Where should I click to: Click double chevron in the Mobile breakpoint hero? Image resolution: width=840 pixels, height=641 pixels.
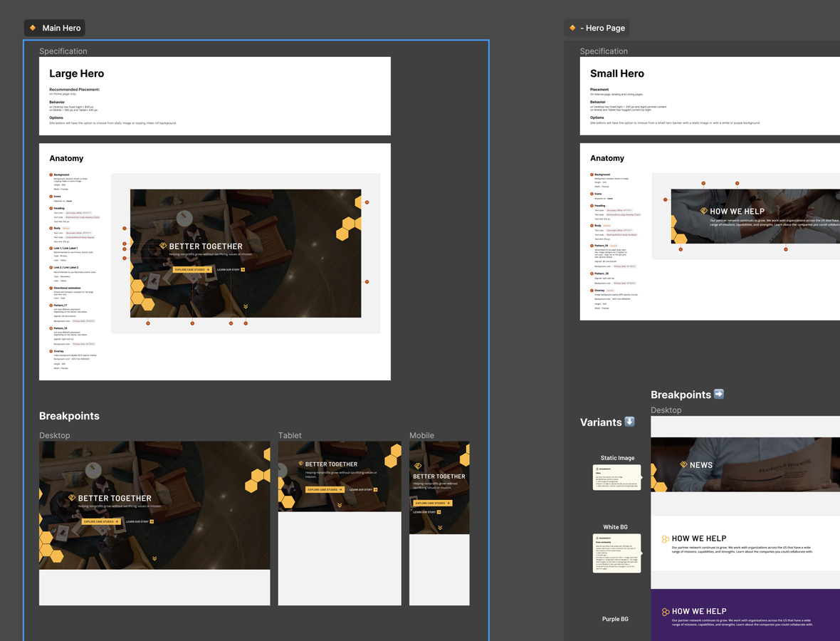(440, 528)
